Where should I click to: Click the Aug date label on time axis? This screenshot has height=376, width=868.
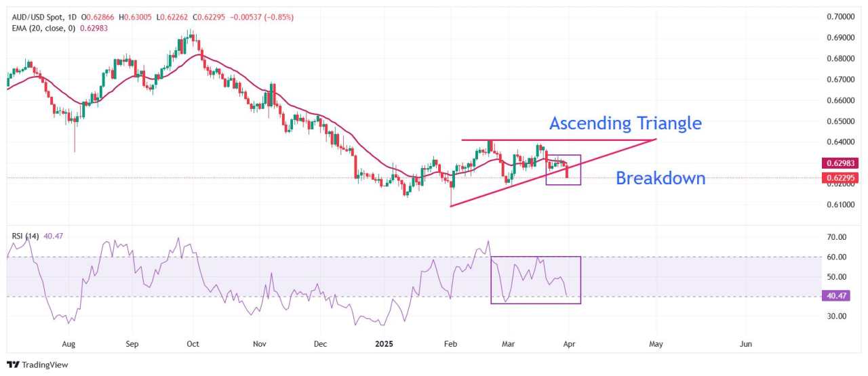tap(68, 344)
